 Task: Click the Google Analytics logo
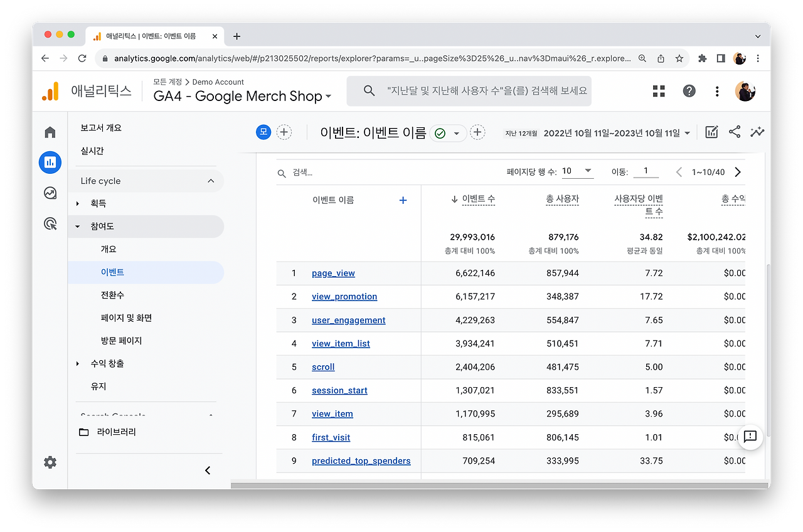pos(50,91)
